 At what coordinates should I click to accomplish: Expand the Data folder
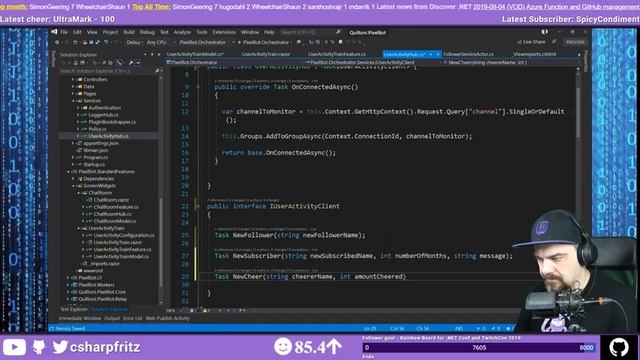(x=73, y=87)
